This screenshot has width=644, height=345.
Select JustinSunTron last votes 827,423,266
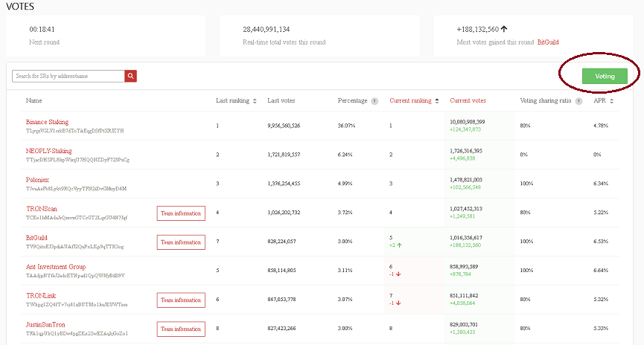point(281,328)
